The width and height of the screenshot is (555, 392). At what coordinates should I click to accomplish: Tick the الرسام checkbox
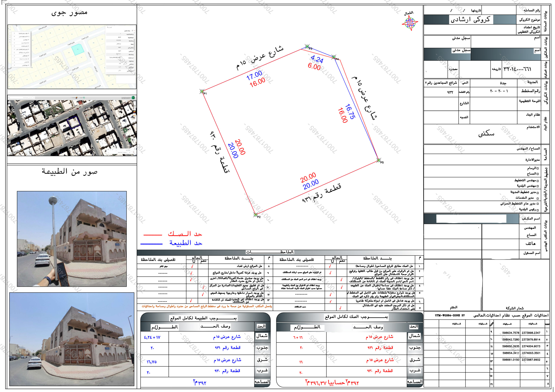click(x=538, y=168)
